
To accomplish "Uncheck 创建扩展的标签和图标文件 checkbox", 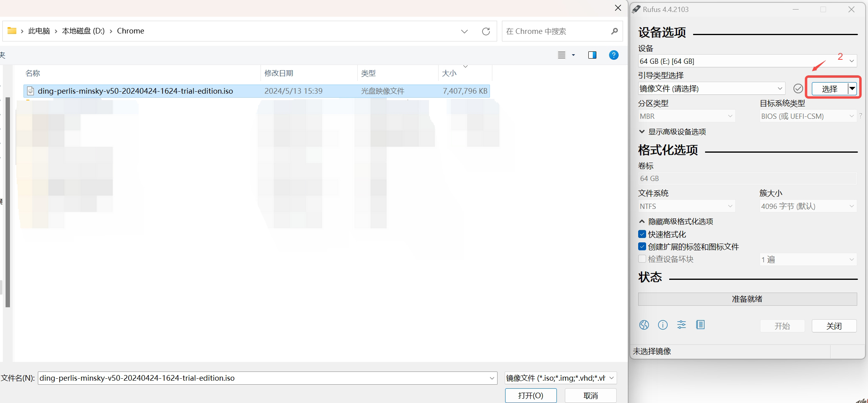I will pyautogui.click(x=642, y=247).
